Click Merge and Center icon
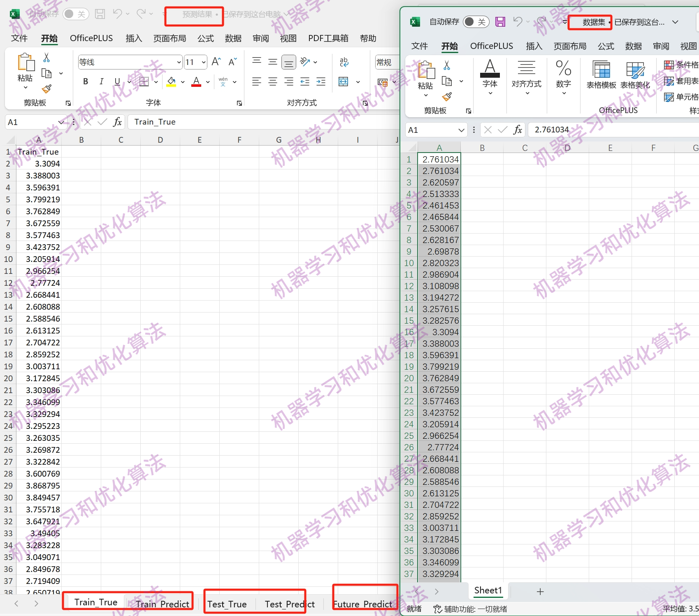The width and height of the screenshot is (699, 616). click(x=343, y=82)
